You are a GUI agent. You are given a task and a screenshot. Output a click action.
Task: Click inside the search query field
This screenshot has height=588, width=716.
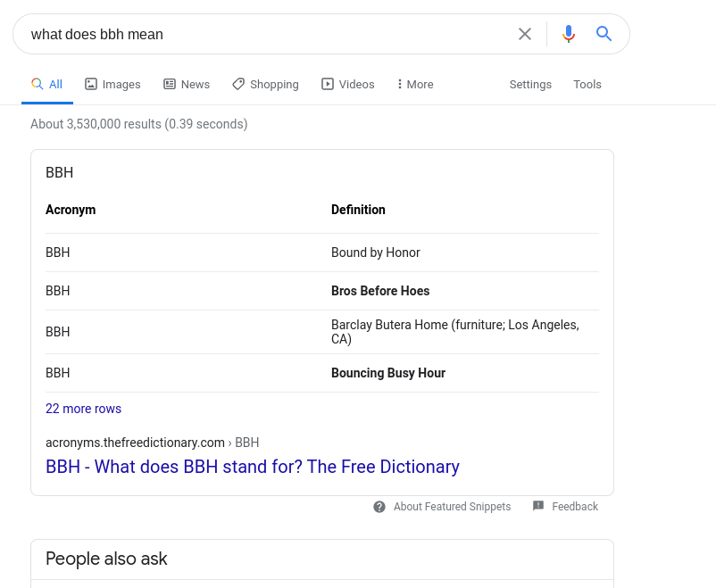click(x=270, y=34)
